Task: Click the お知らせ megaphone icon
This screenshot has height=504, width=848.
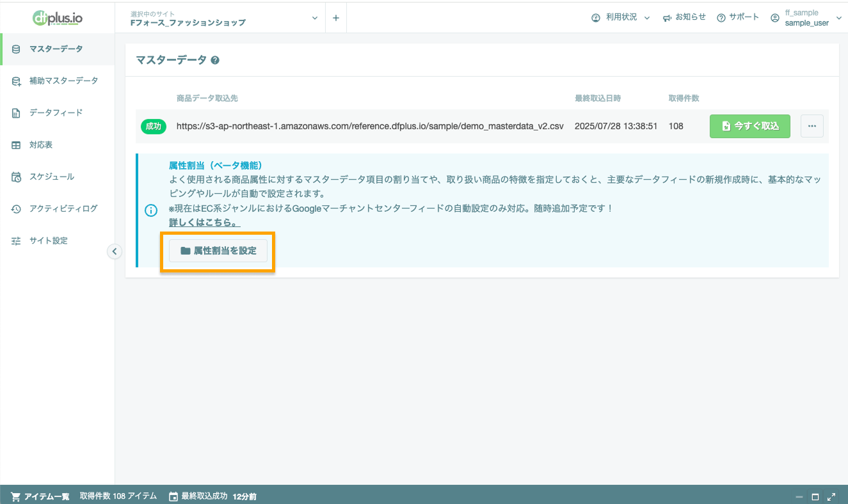Action: 666,17
